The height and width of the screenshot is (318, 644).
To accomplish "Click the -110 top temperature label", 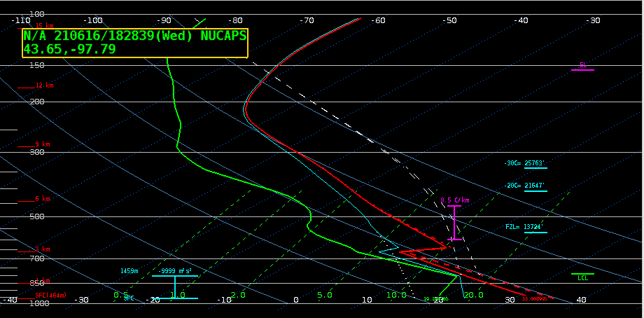I will point(20,20).
